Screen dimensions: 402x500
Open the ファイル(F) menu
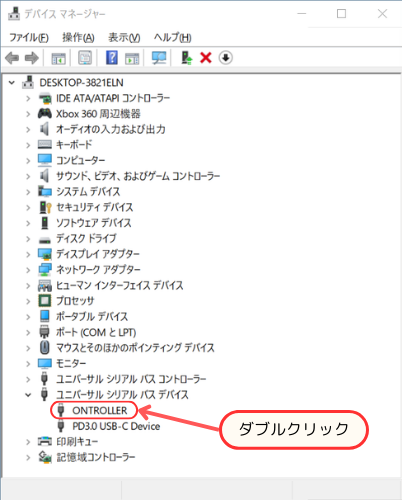coord(29,37)
